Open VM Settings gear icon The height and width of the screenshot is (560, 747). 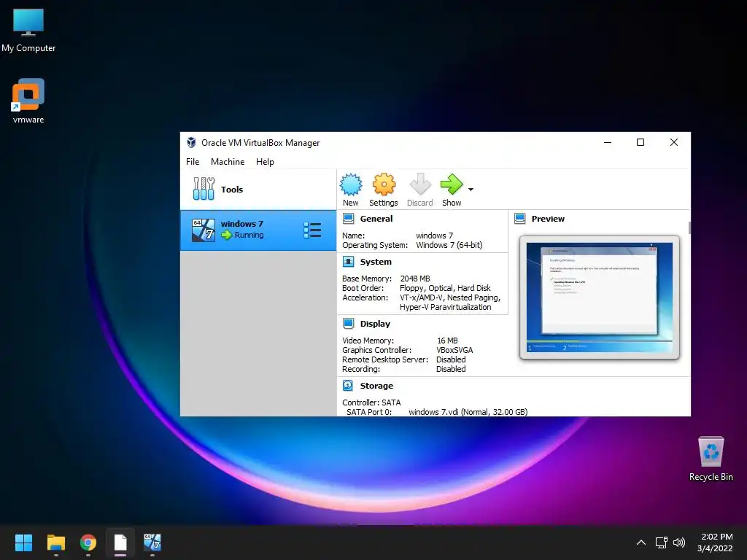(384, 184)
